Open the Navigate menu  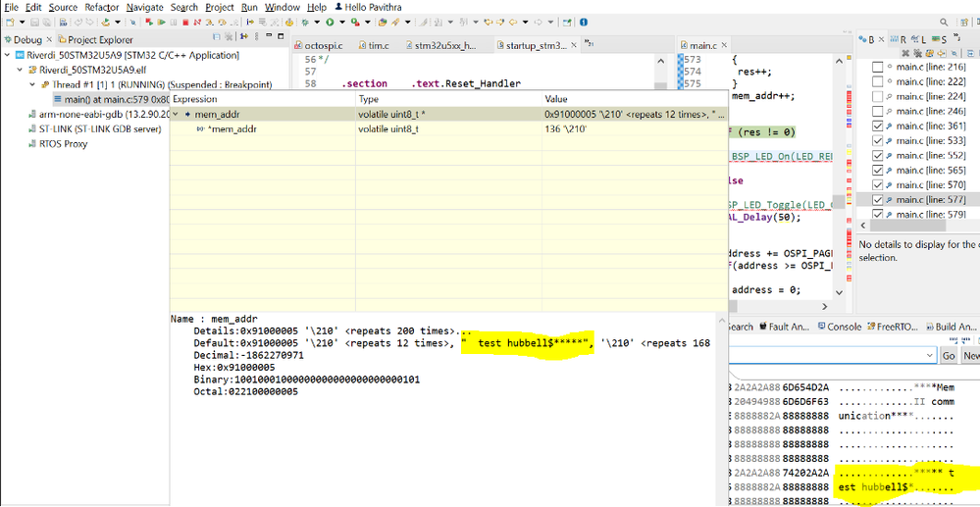click(x=145, y=7)
